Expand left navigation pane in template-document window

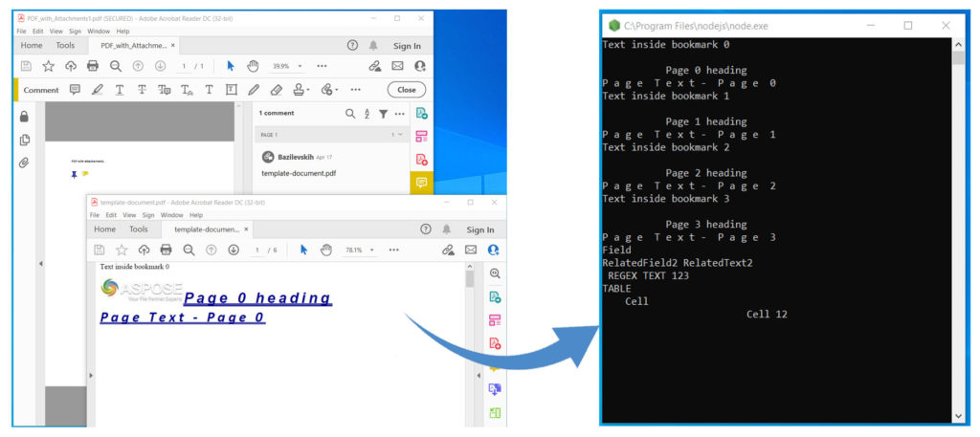coord(92,376)
